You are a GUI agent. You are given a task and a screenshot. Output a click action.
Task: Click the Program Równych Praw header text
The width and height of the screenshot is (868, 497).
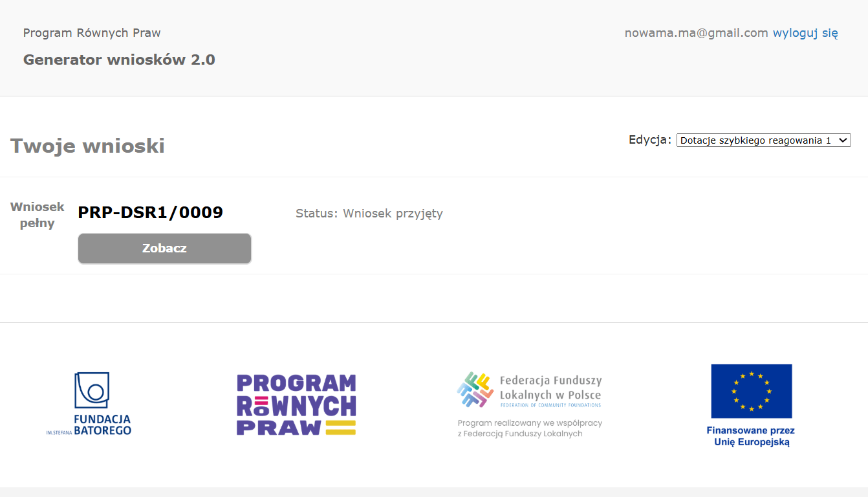pyautogui.click(x=92, y=33)
